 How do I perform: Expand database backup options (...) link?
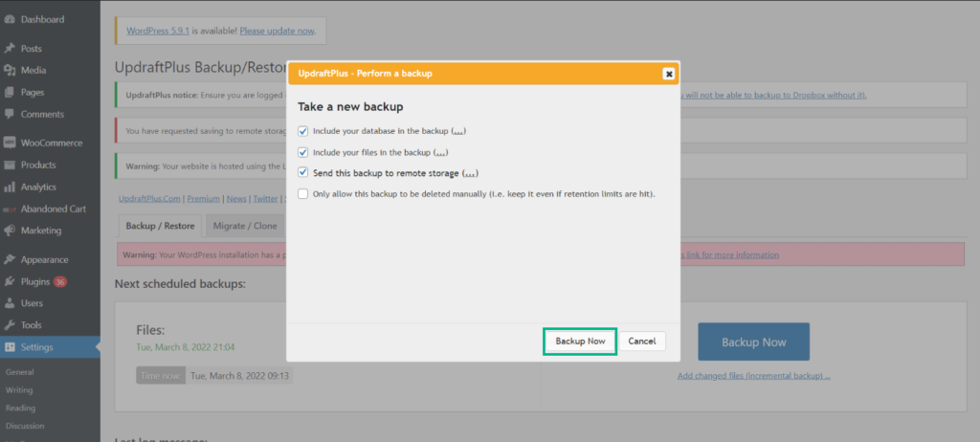(458, 131)
